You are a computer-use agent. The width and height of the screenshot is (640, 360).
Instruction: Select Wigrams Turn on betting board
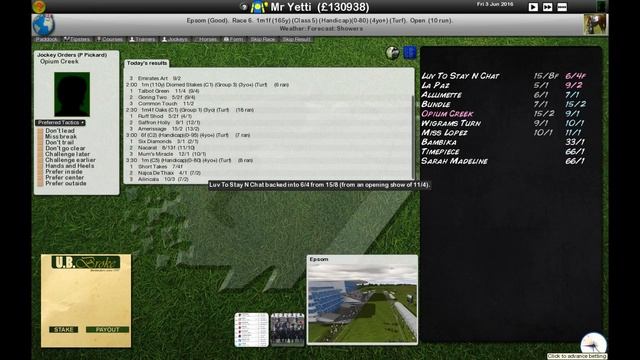[451, 123]
